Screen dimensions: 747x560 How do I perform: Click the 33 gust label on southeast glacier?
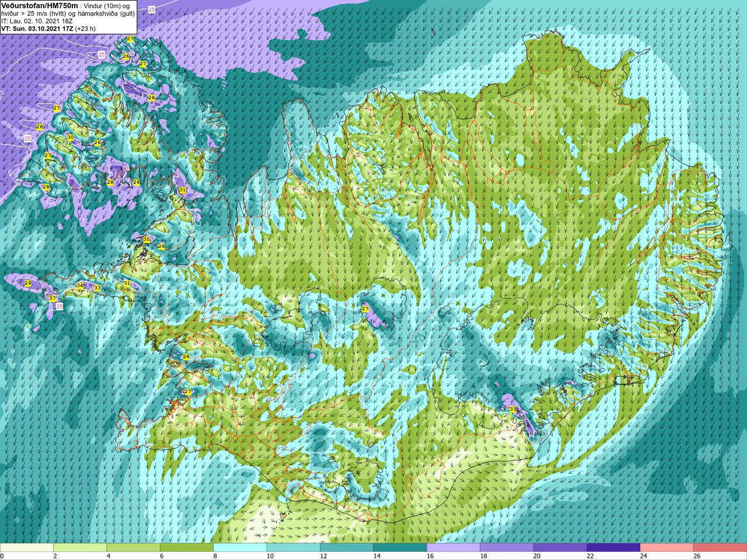coord(512,409)
